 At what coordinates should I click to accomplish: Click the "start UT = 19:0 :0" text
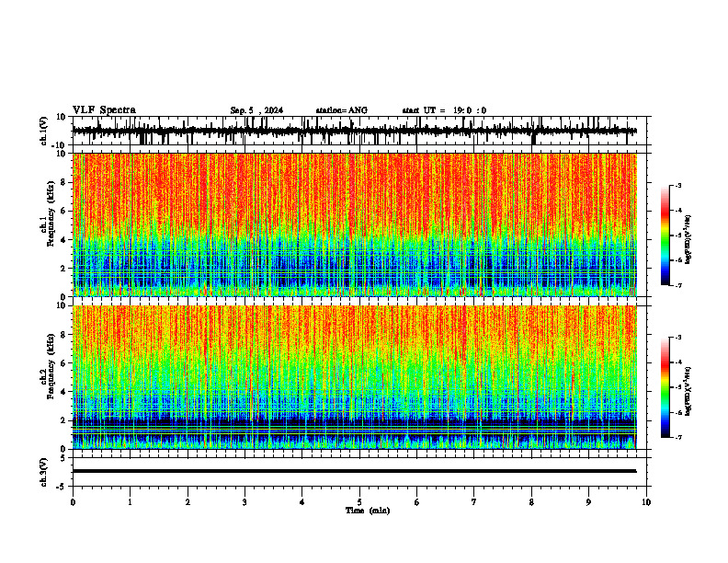(x=444, y=110)
